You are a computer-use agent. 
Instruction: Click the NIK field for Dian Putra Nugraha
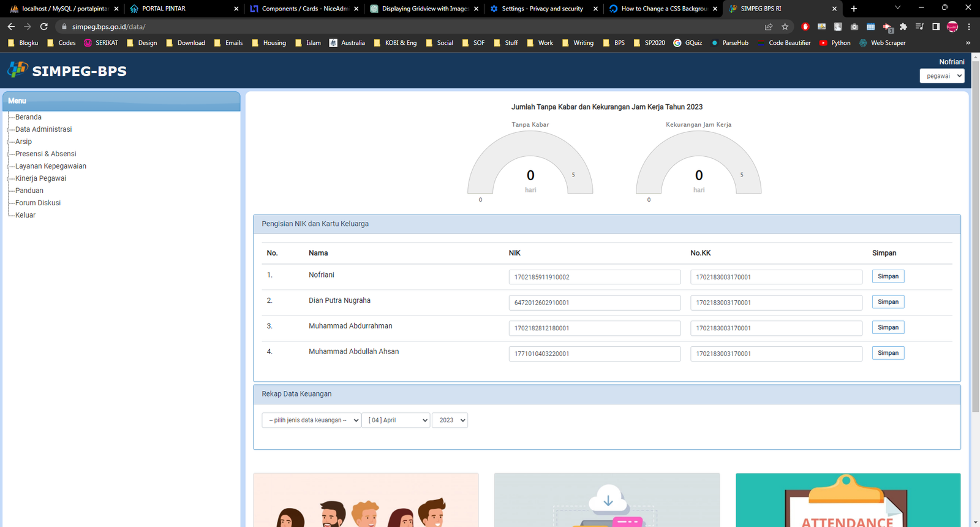[x=594, y=303]
